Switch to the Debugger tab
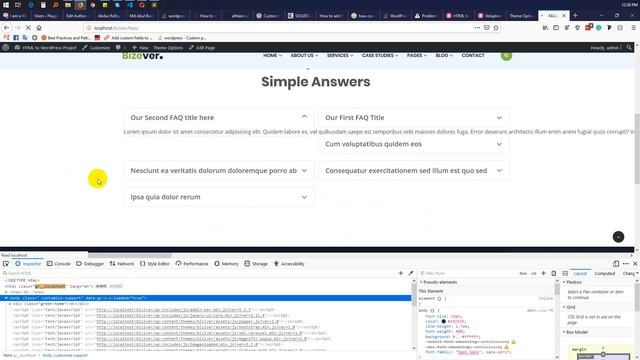Viewport: 640px width, 360px height. point(90,264)
